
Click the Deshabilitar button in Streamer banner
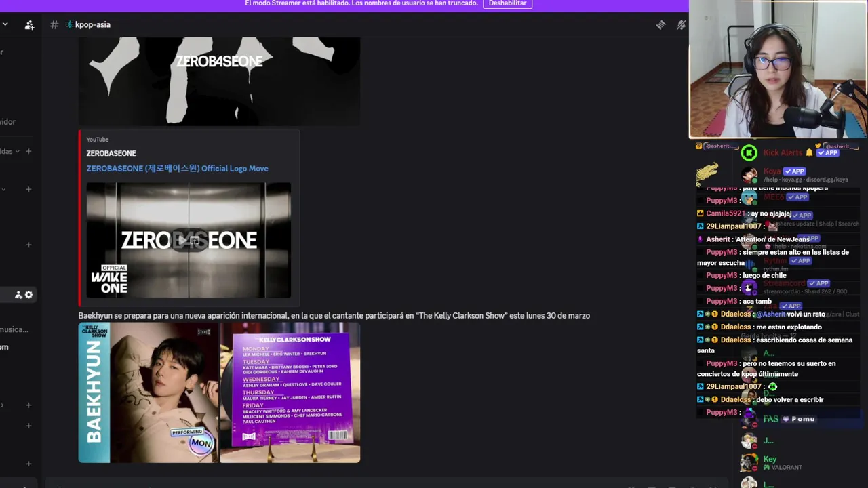507,3
